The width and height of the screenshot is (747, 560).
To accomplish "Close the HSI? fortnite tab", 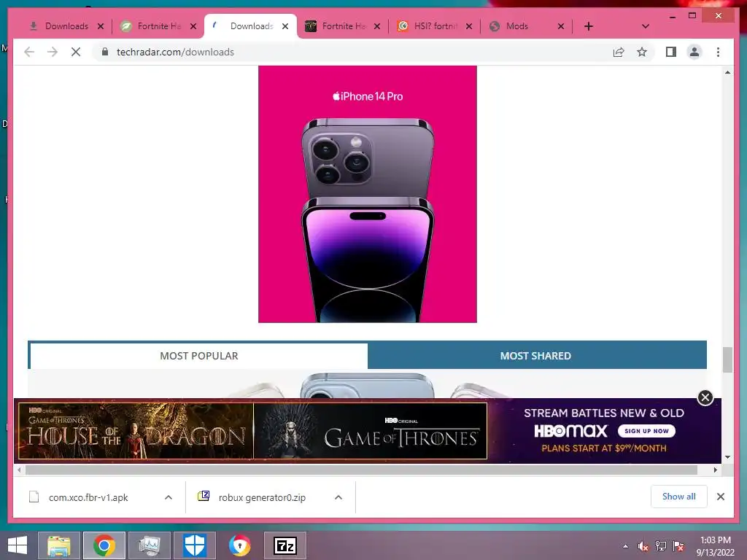I will tap(469, 26).
